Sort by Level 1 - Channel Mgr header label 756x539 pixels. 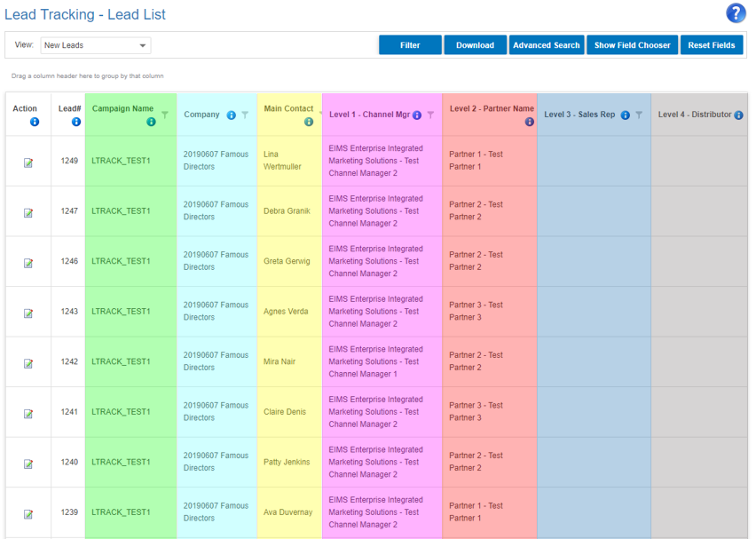(x=369, y=115)
